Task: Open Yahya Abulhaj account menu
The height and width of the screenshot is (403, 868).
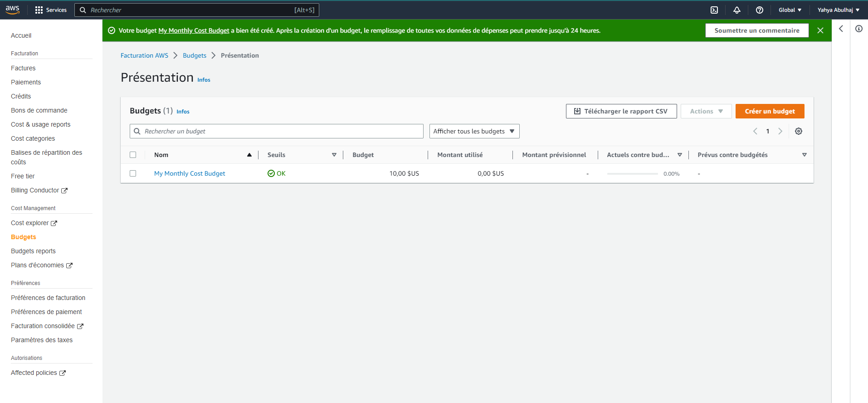Action: [839, 10]
